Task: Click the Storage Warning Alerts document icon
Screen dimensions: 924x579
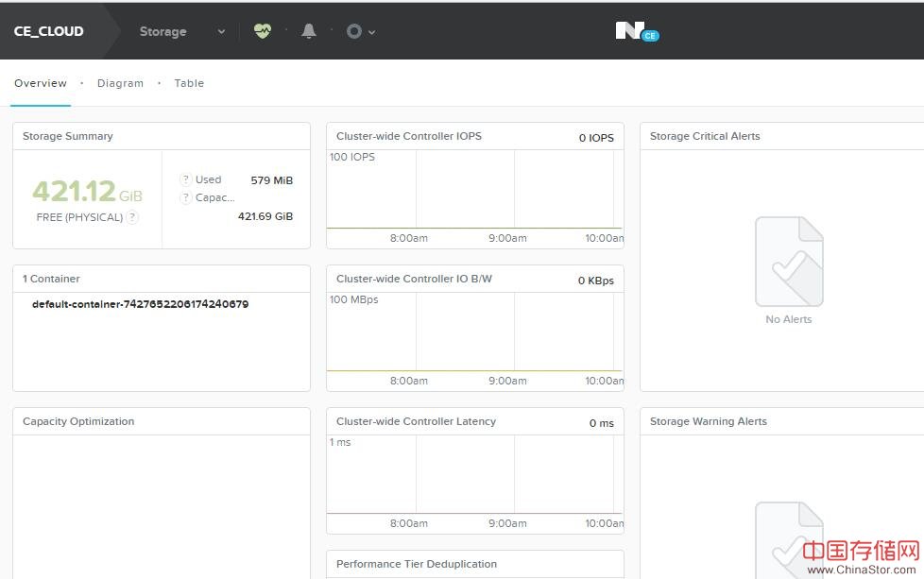Action: pyautogui.click(x=789, y=538)
